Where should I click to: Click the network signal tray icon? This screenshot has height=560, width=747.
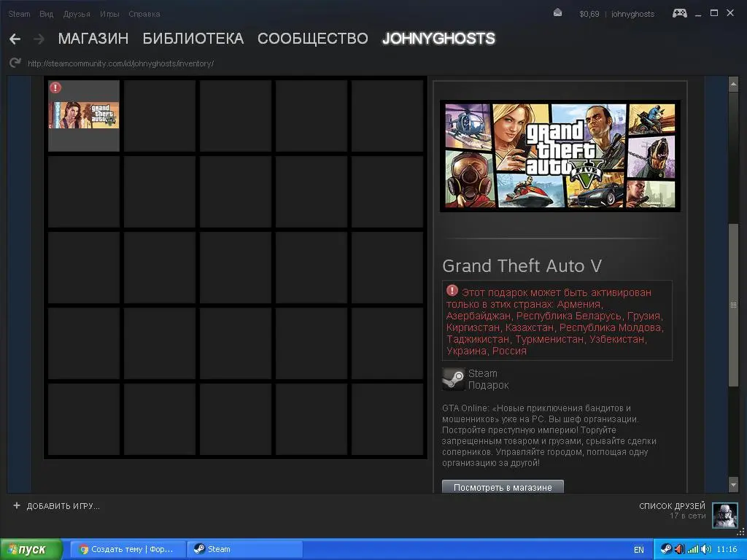point(693,549)
